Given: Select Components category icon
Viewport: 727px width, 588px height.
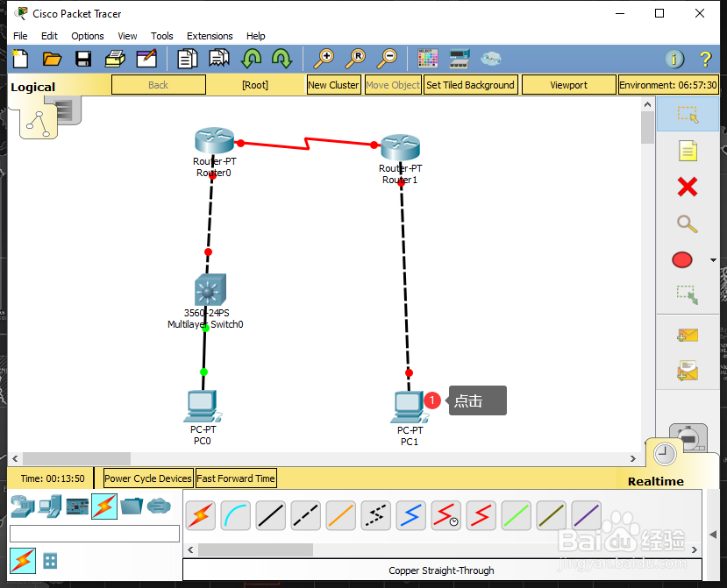Looking at the screenshot, I should point(77,506).
